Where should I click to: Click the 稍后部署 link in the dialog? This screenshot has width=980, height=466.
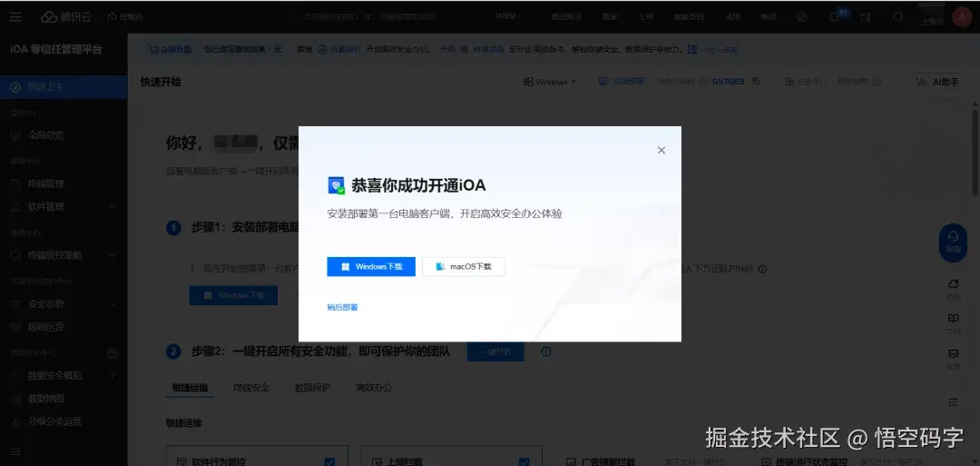(342, 308)
